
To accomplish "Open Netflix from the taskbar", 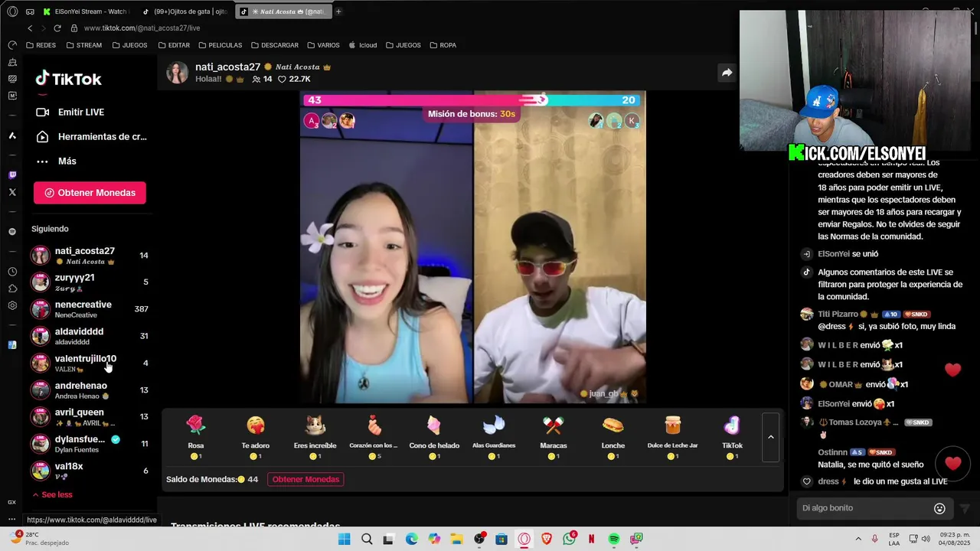I will [592, 539].
